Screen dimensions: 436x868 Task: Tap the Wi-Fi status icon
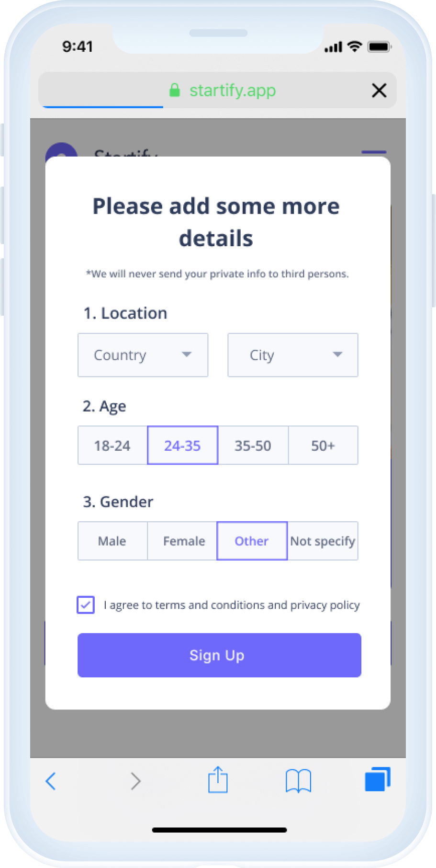pyautogui.click(x=355, y=46)
